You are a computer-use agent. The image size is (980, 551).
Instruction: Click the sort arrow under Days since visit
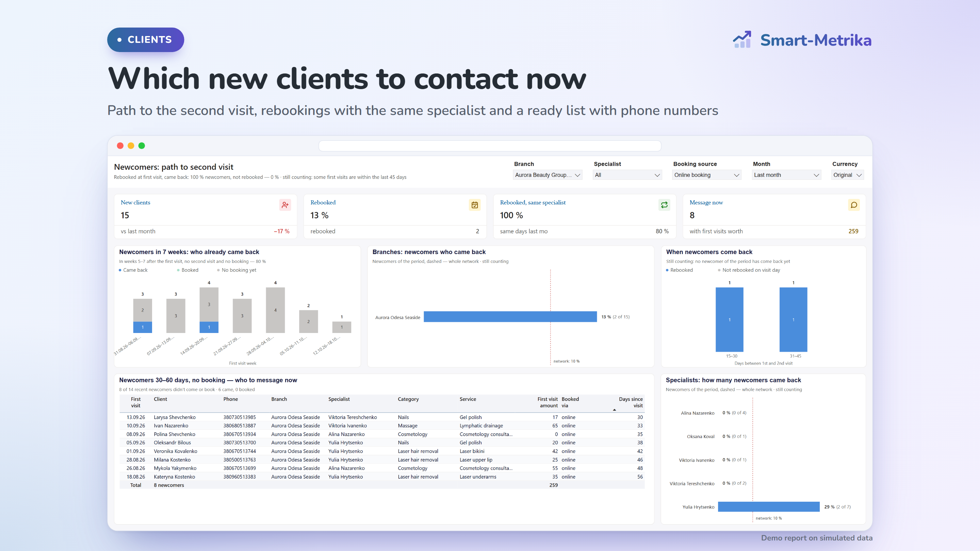tap(615, 410)
